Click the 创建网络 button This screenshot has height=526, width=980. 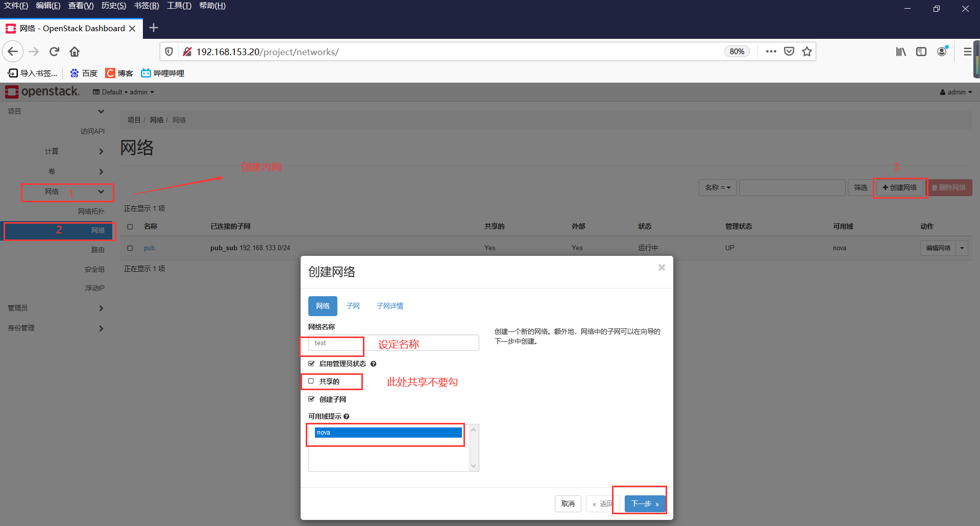click(x=899, y=187)
